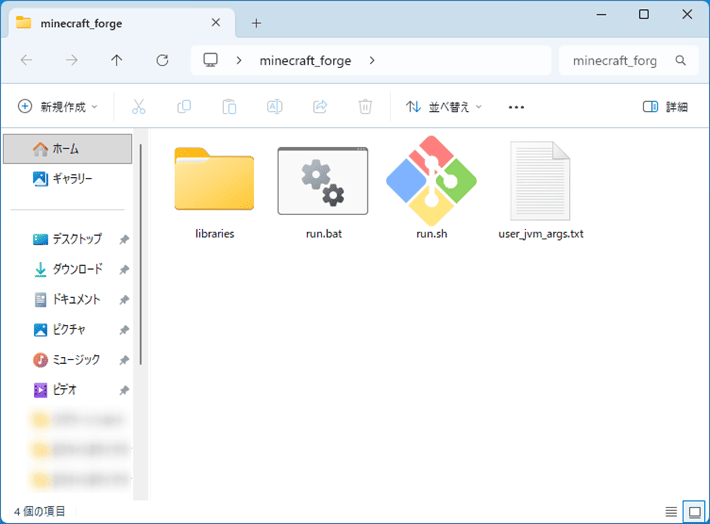Expand chevron before minecraft_forge in path
Image resolution: width=710 pixels, height=524 pixels.
[x=239, y=60]
